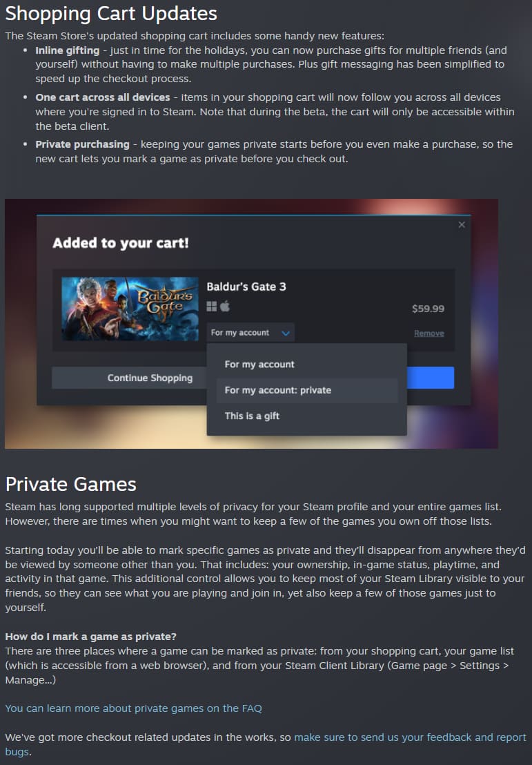This screenshot has height=765, width=532.
Task: Open the Baldur's Gate 3 cover thumbnail
Action: pyautogui.click(x=130, y=309)
